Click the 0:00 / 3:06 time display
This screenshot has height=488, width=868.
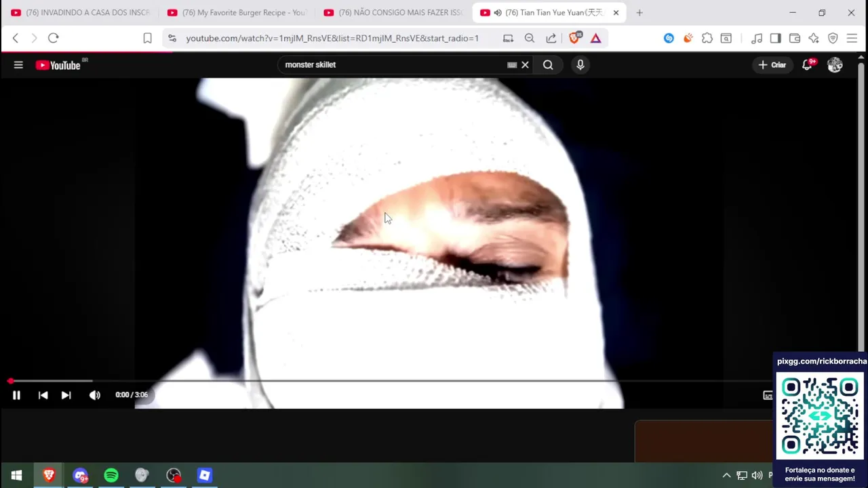(132, 395)
